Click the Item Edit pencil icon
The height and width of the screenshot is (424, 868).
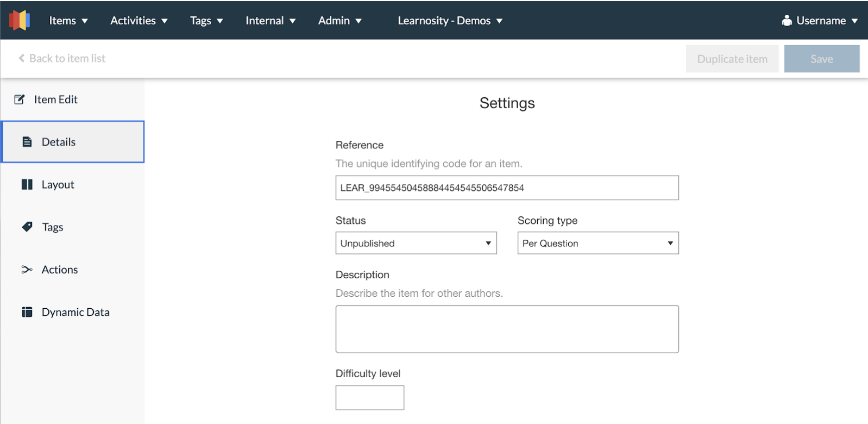coord(20,99)
